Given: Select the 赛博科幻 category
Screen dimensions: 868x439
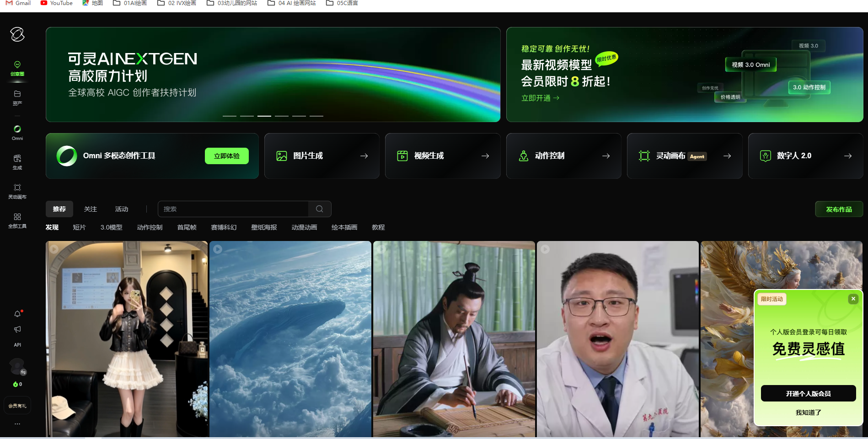Looking at the screenshot, I should click(224, 227).
